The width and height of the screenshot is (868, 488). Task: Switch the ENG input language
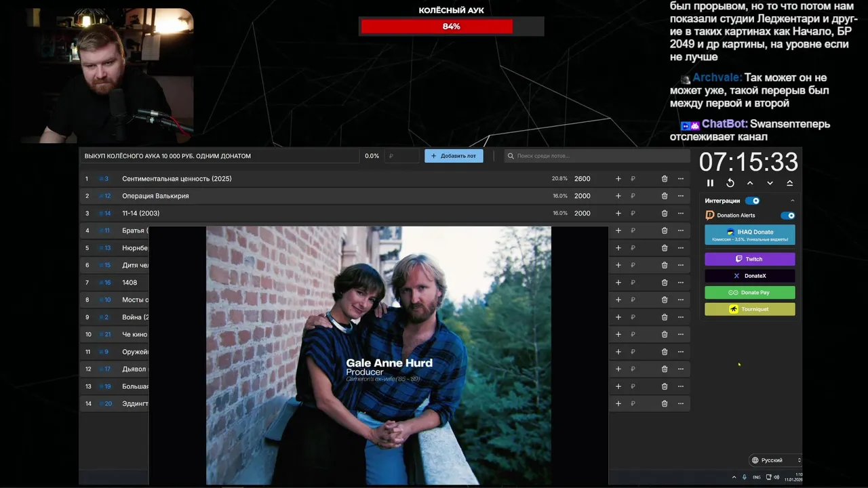(757, 477)
